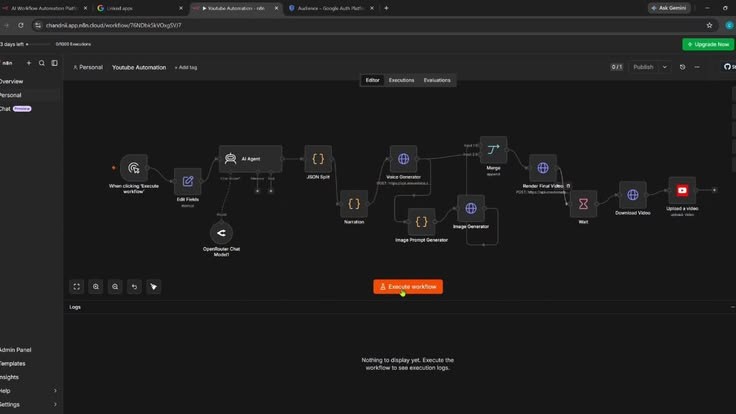The width and height of the screenshot is (736, 414).
Task: Click the tidy up pointer icon
Action: (153, 287)
